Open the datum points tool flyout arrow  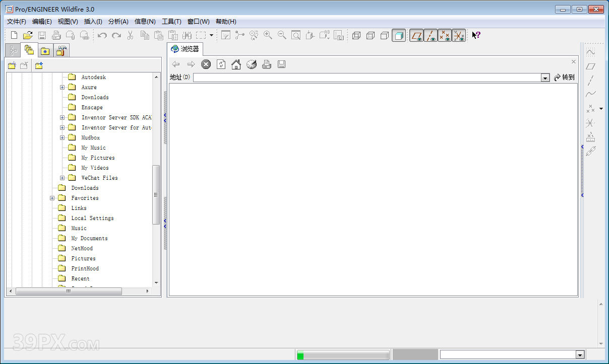601,109
